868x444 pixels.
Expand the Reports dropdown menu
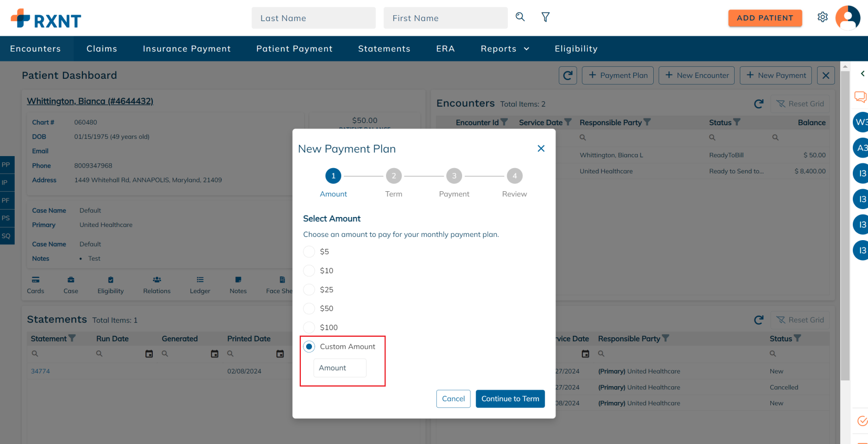505,49
